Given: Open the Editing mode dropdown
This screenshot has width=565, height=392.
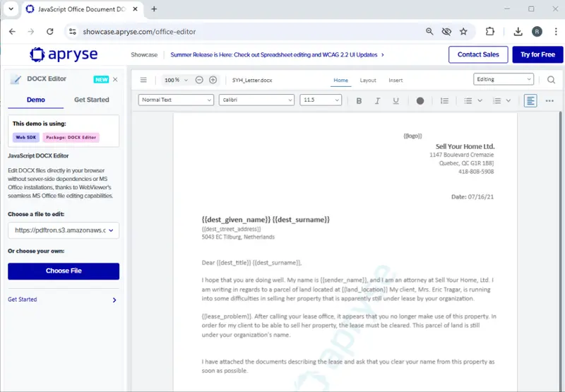Looking at the screenshot, I should [504, 79].
